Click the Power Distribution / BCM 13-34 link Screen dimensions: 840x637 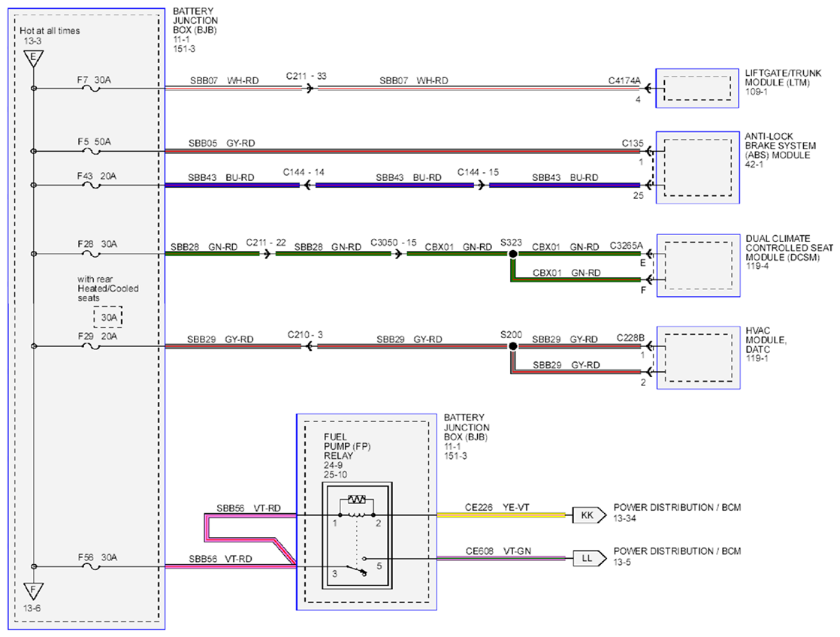pyautogui.click(x=677, y=512)
